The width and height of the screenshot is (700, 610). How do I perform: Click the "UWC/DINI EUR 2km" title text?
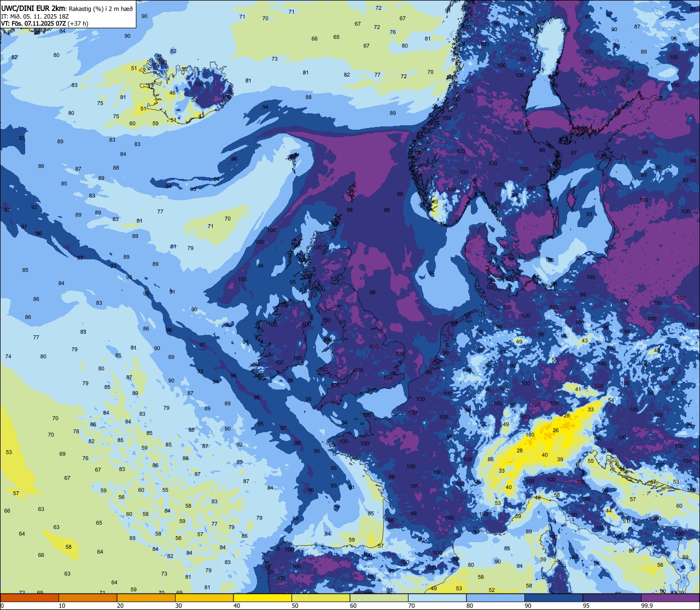(x=33, y=8)
